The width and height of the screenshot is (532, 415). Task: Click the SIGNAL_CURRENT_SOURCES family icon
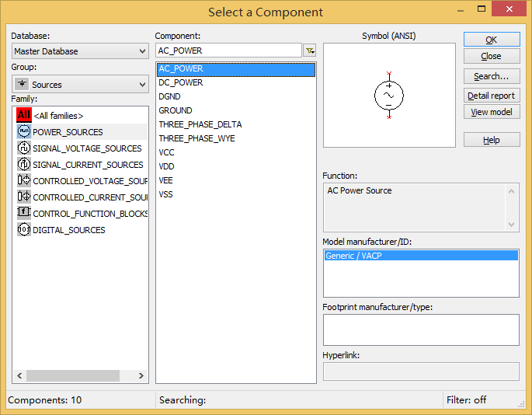24,165
